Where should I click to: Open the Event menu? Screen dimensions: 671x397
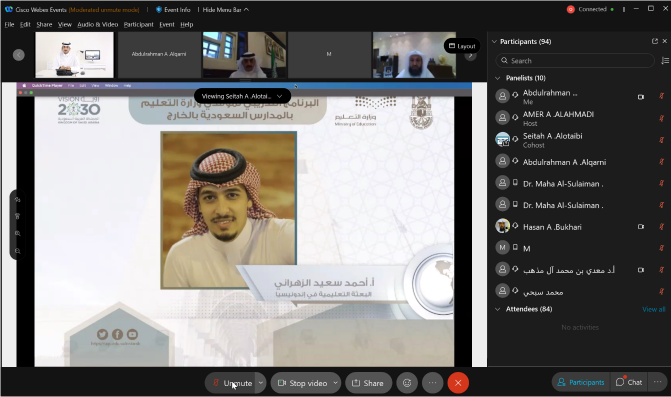[167, 24]
